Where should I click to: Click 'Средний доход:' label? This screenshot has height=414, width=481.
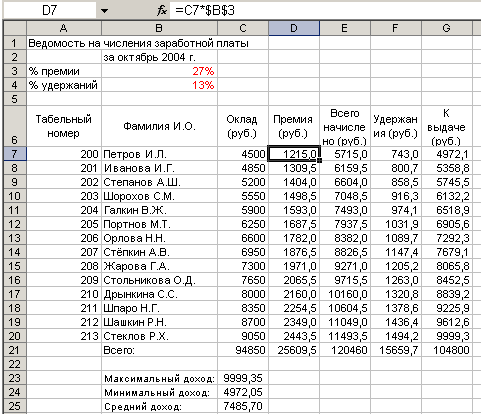[x=159, y=406]
